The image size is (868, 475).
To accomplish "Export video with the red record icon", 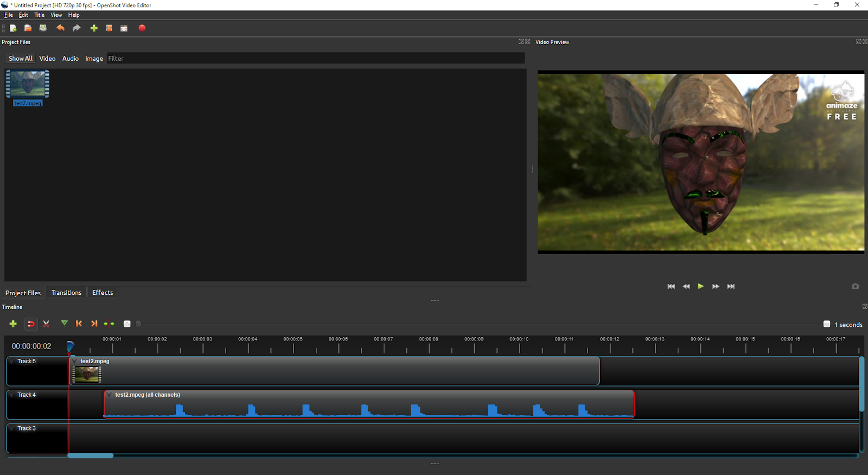I will pos(142,28).
